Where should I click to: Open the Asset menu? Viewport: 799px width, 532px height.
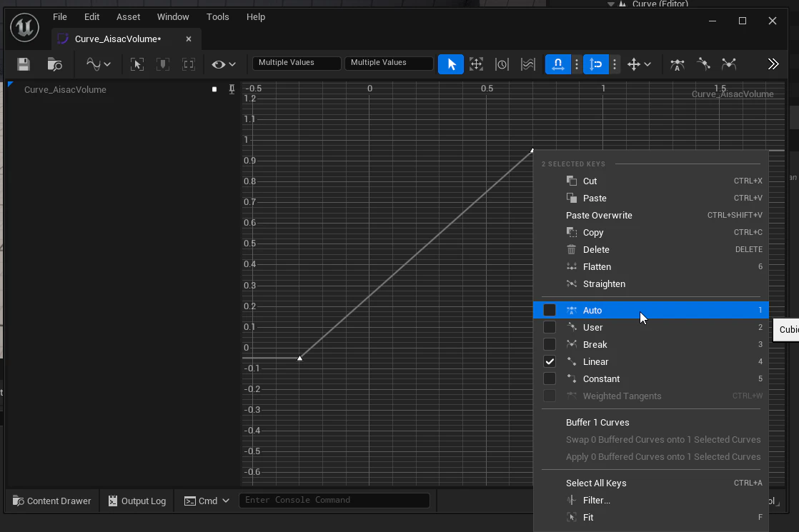point(128,17)
